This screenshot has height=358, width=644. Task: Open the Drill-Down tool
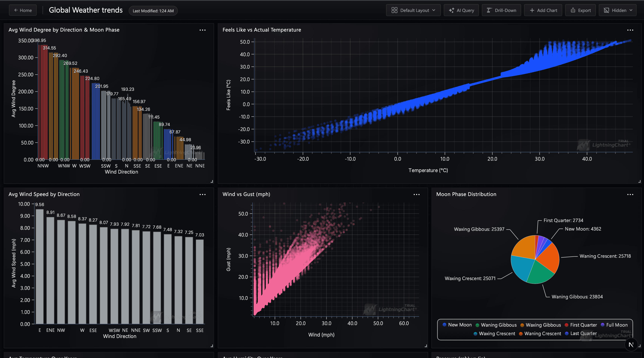(x=501, y=10)
